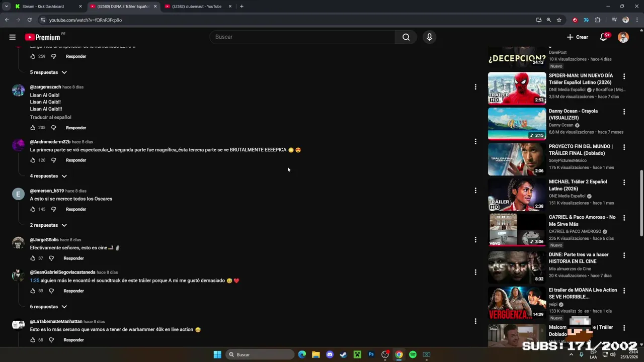The height and width of the screenshot is (362, 644).
Task: Jump to the 1:35 timestamp link
Action: [x=34, y=281]
